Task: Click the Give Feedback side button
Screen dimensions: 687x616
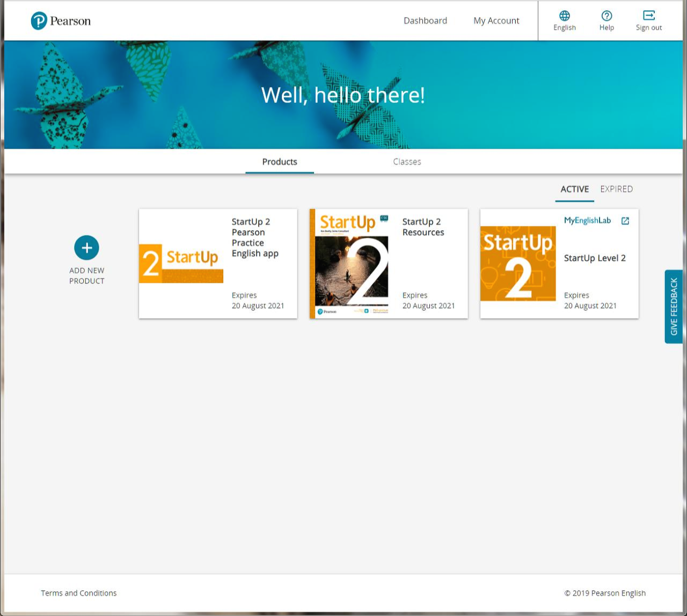Action: coord(674,307)
